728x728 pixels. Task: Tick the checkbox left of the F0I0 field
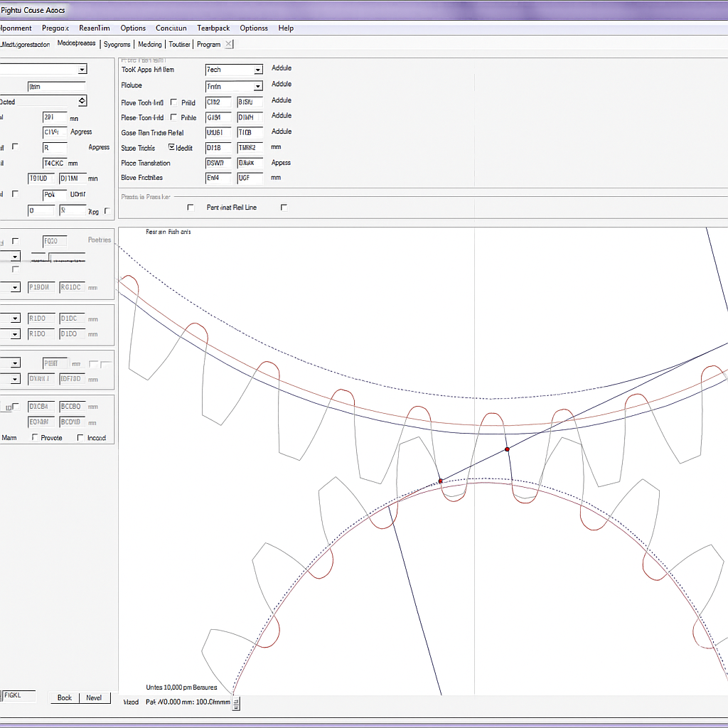pos(16,241)
